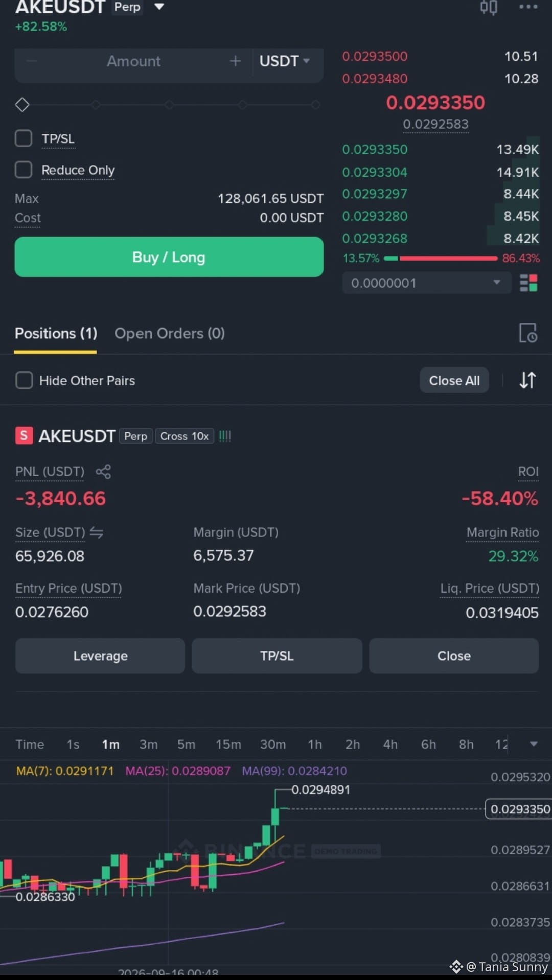
Task: Tap the share PNL icon
Action: (103, 472)
